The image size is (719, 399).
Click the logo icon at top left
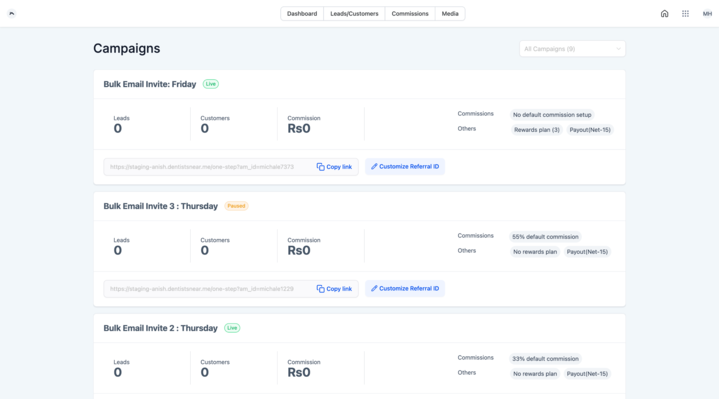pos(12,14)
